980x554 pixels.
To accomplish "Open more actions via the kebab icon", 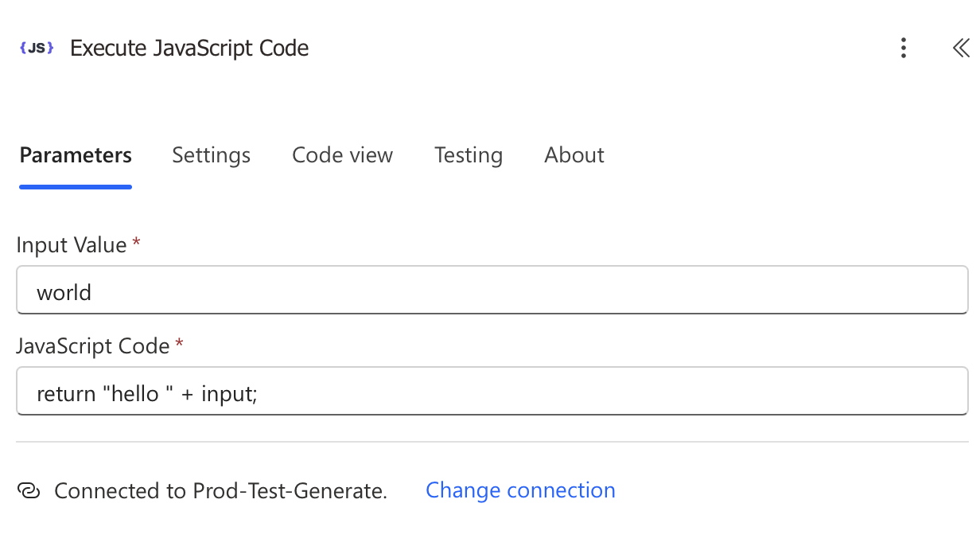I will coord(904,48).
